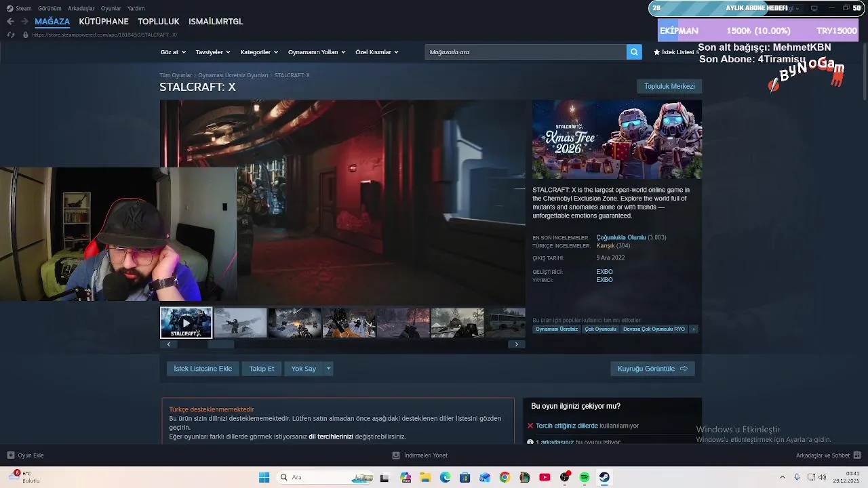Select Devasa Çok Oyunculu RYO tag
This screenshot has height=488, width=868.
pyautogui.click(x=654, y=329)
